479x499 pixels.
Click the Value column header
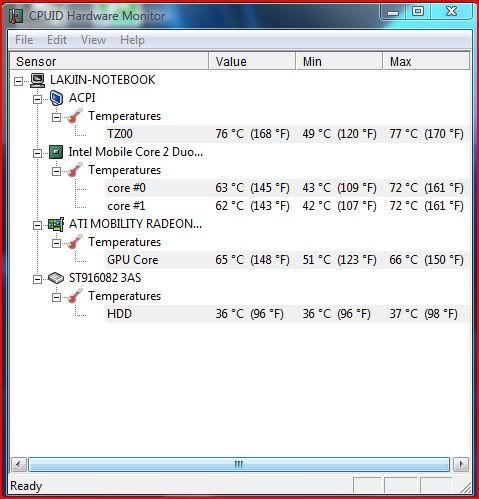click(x=252, y=61)
